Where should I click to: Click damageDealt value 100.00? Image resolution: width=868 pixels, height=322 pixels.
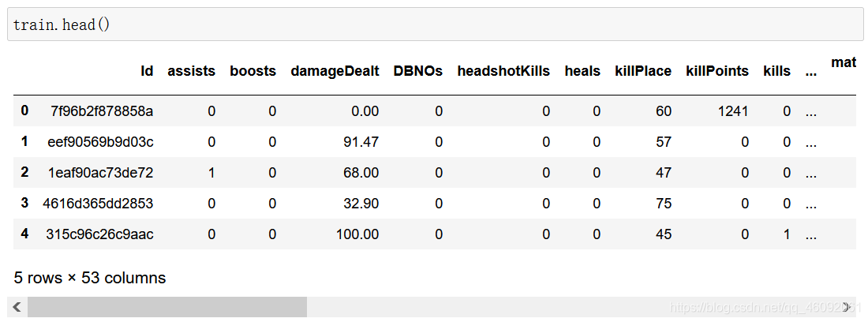357,234
